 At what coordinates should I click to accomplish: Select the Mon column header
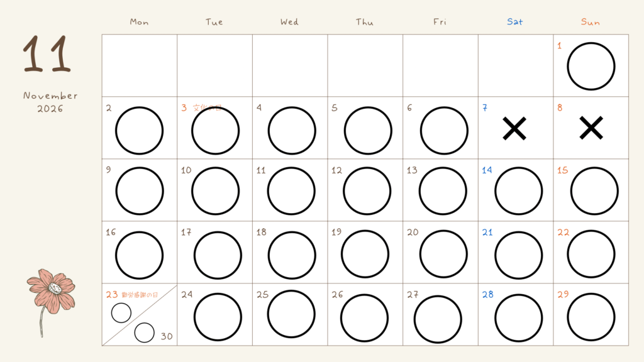[139, 22]
